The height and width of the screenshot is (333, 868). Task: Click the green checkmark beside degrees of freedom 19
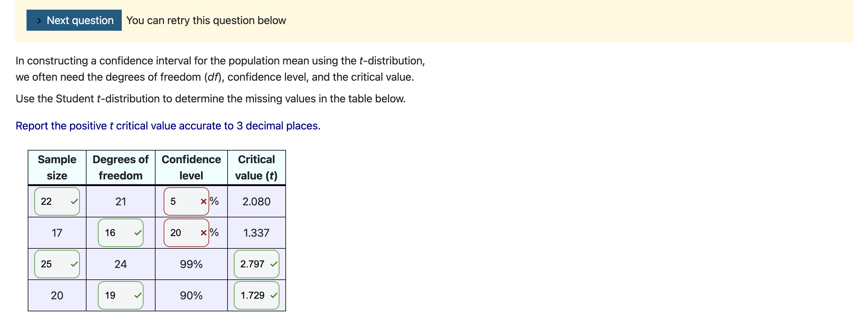point(138,295)
